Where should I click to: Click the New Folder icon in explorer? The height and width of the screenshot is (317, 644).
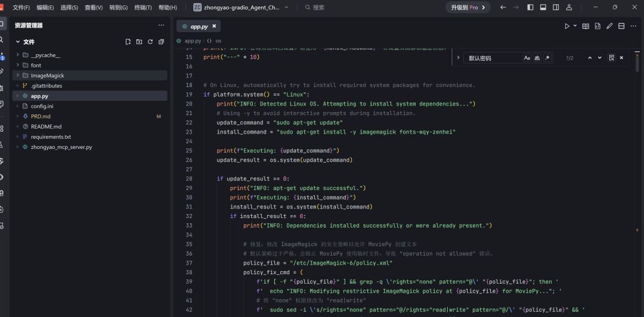click(x=139, y=42)
